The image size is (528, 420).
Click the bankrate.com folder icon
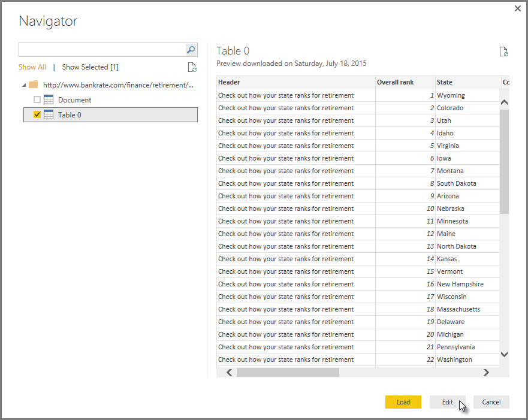click(x=34, y=84)
